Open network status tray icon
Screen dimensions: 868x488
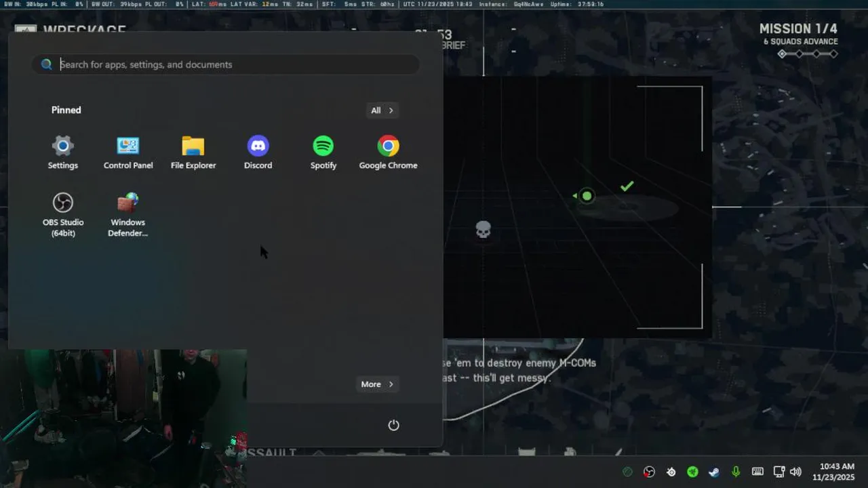click(779, 472)
